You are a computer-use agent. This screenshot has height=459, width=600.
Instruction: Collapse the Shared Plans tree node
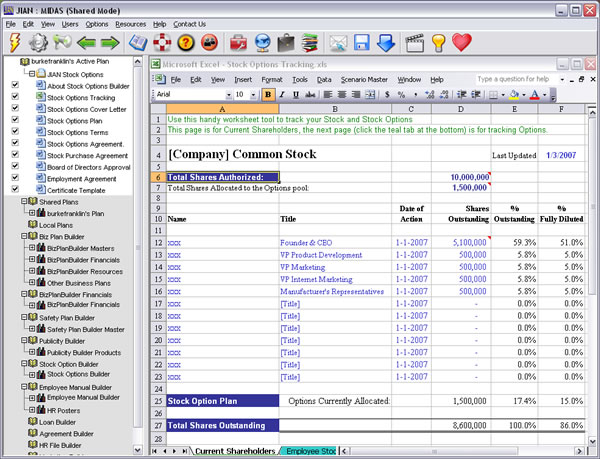(24, 201)
